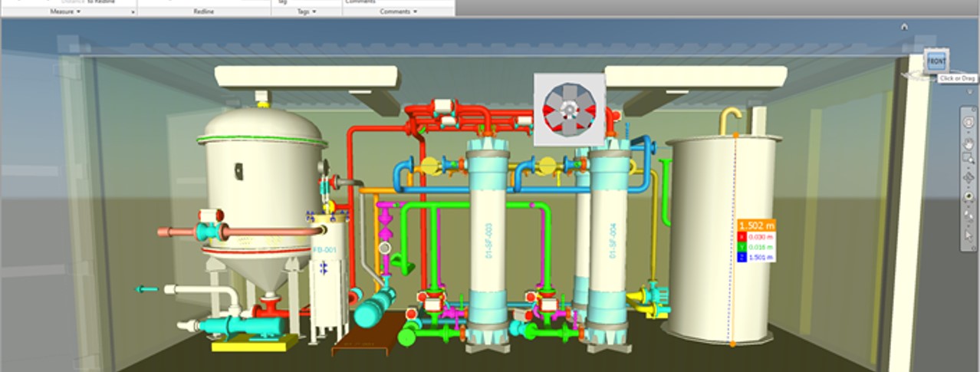Screen dimensions: 980x372
Task: Select the Orbit tool in navigation bar
Action: (x=968, y=177)
